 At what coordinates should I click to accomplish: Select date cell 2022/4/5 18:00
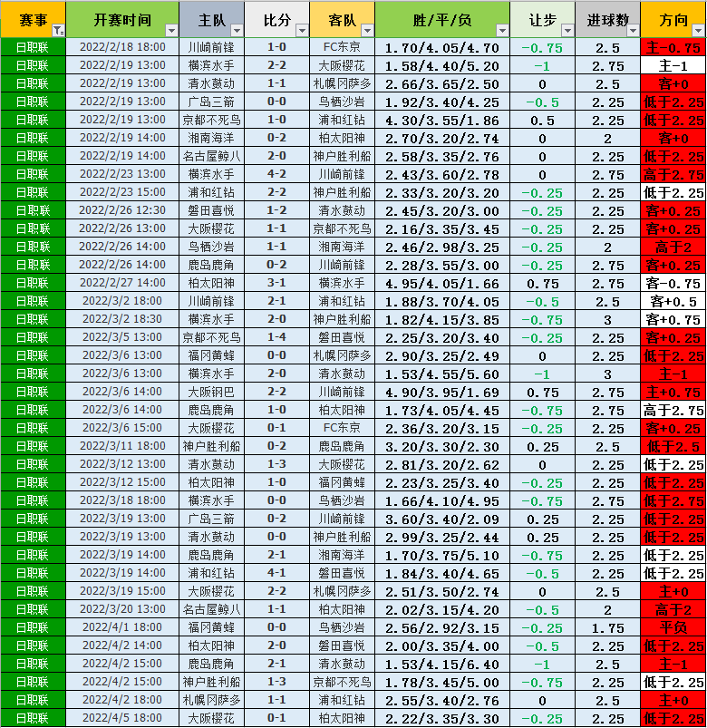click(122, 717)
